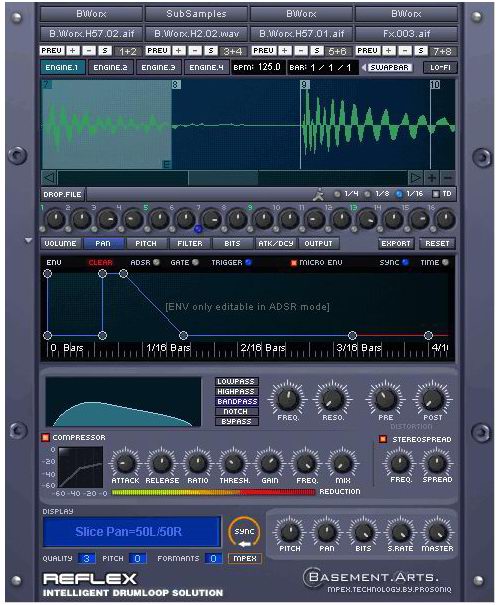The width and height of the screenshot is (500, 605).
Task: Click minus next to slot 5+6
Action: pyautogui.click(x=301, y=51)
